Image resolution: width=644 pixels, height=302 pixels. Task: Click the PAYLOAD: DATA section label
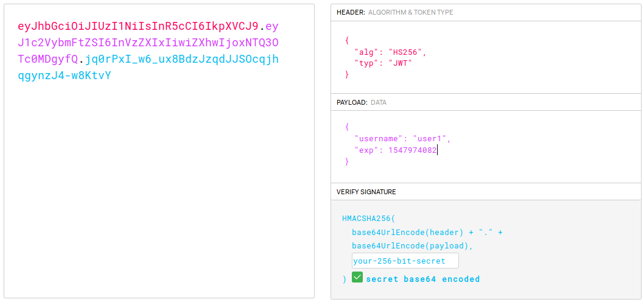click(x=362, y=102)
